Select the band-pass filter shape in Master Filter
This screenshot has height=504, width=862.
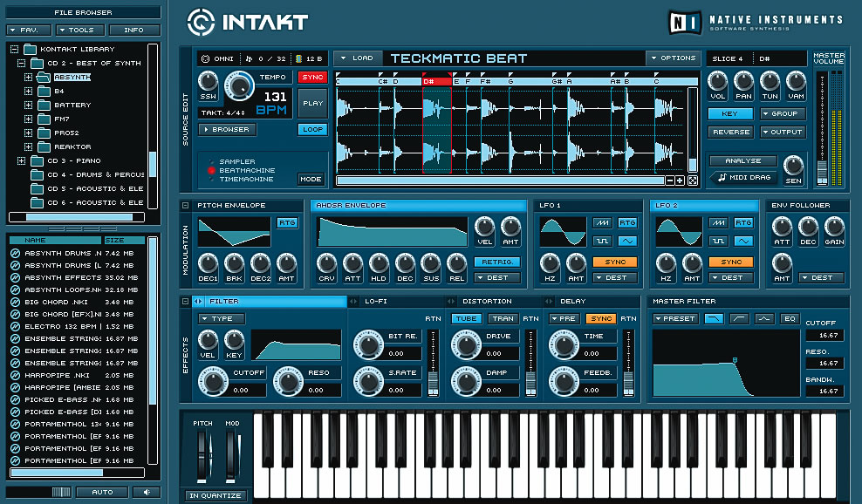(764, 318)
